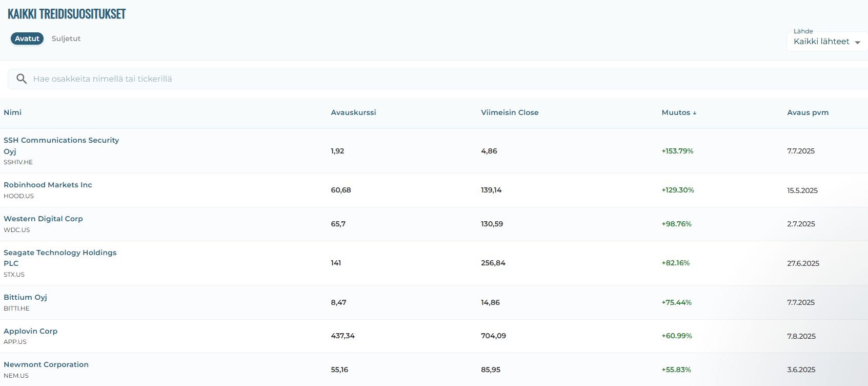This screenshot has width=868, height=386.
Task: Open Newmont Corporation stock link
Action: (46, 364)
